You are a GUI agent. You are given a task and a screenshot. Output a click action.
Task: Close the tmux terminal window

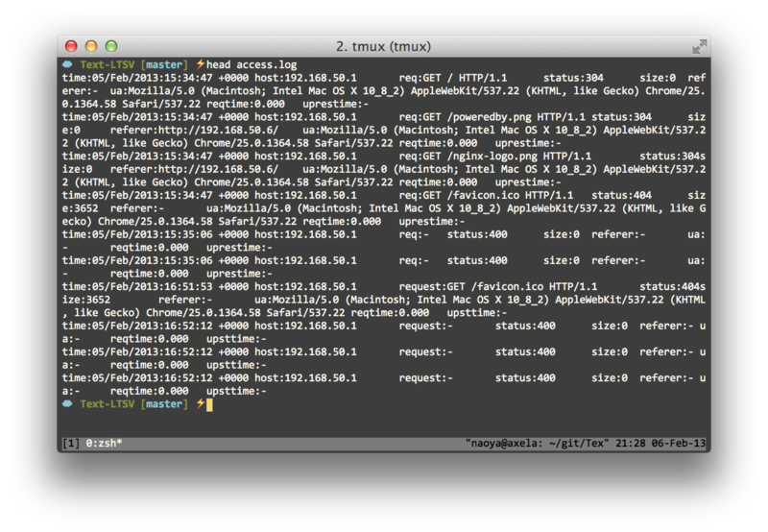tap(71, 46)
